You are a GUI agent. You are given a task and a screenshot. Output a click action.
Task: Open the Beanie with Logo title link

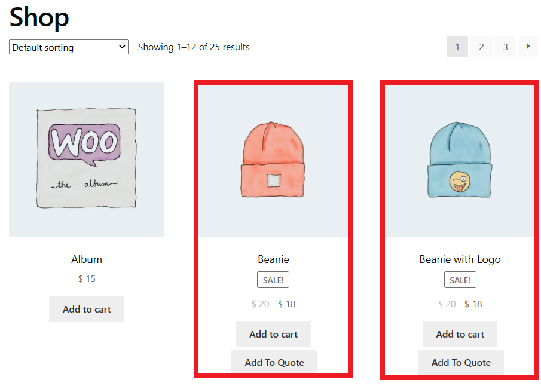click(x=459, y=259)
